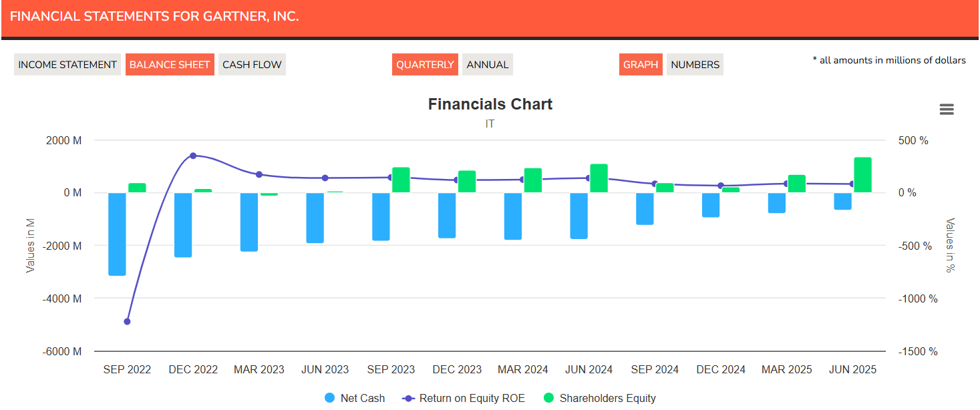Click the Net Cash legend circle icon
980x410 pixels.
tap(329, 398)
